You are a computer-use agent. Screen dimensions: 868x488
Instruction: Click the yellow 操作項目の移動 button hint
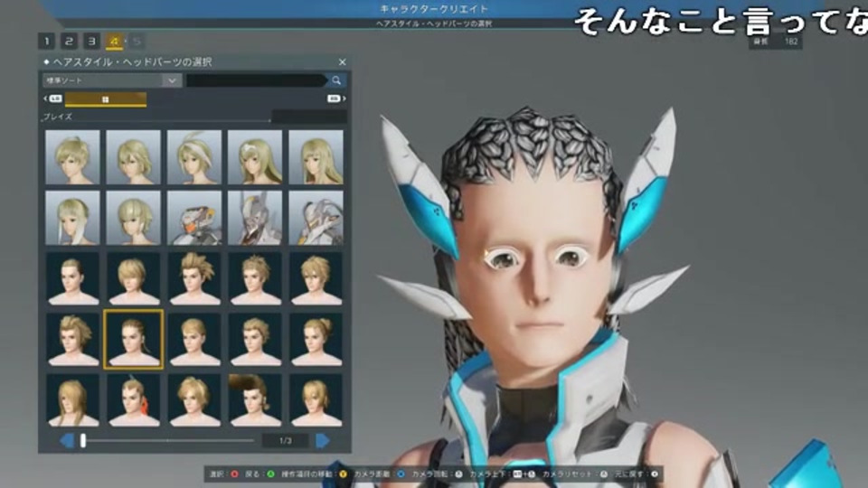point(314,474)
